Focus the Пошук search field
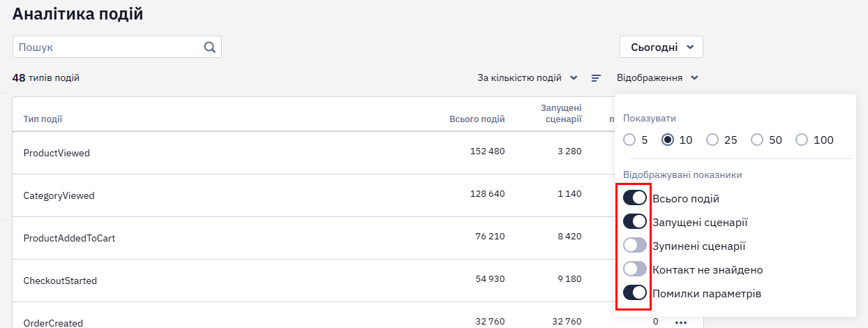 pyautogui.click(x=117, y=47)
